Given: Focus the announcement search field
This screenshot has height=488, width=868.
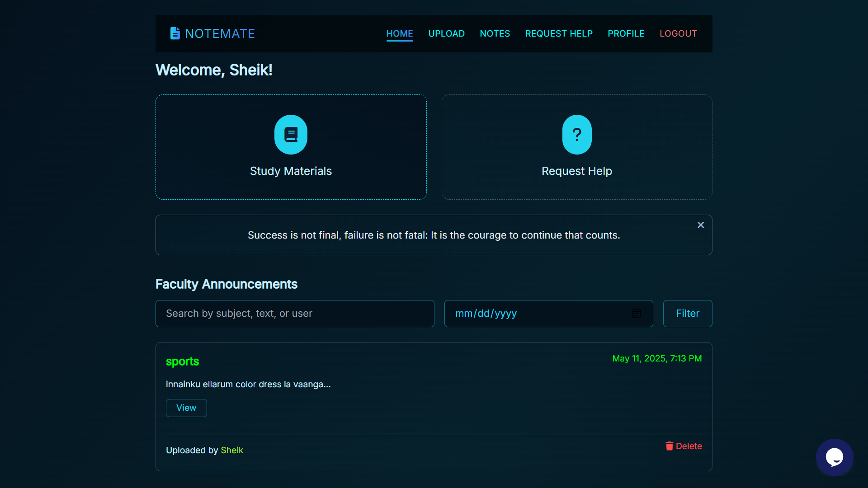Looking at the screenshot, I should tap(295, 314).
